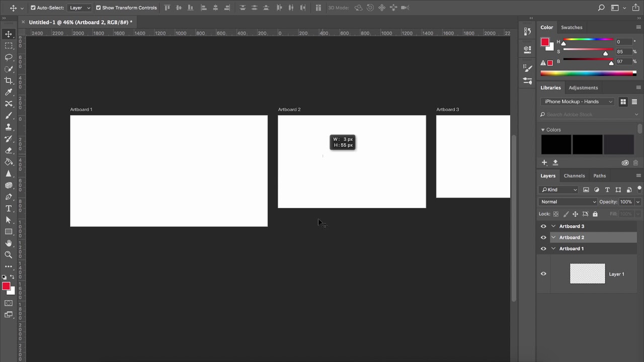
Task: Select the Layer 1 thumbnail
Action: tap(587, 274)
